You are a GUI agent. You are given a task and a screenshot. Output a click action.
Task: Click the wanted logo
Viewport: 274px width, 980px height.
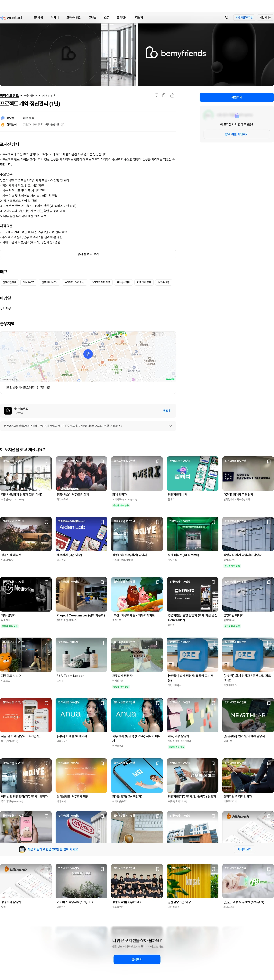pyautogui.click(x=11, y=18)
